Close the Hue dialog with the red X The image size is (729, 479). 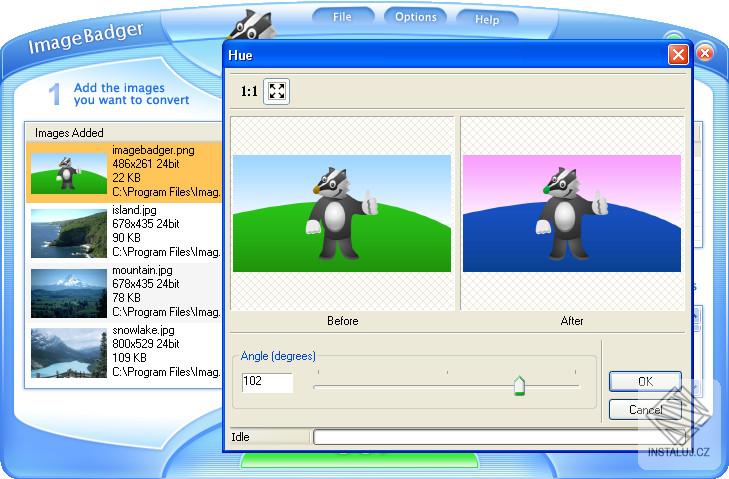678,55
